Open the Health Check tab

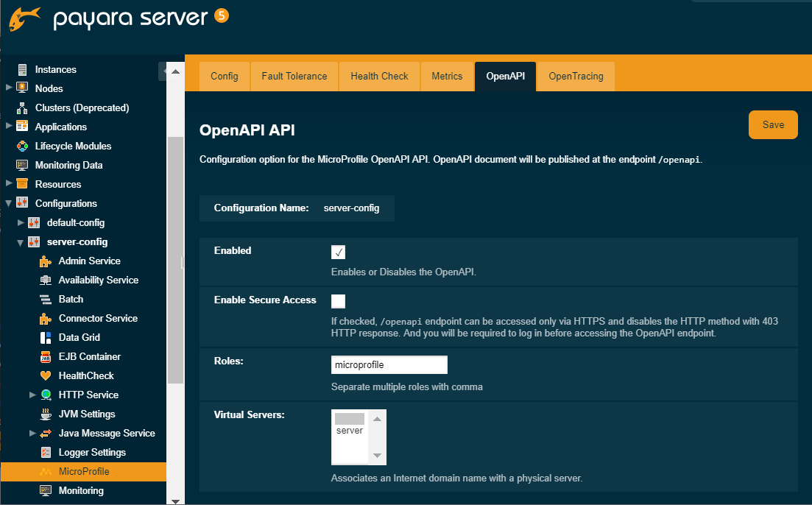379,76
